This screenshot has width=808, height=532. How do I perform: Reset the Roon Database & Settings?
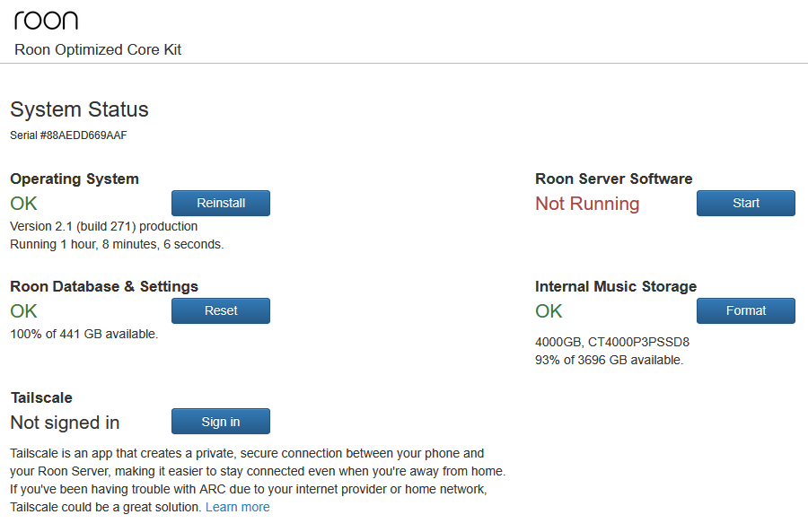(x=220, y=311)
